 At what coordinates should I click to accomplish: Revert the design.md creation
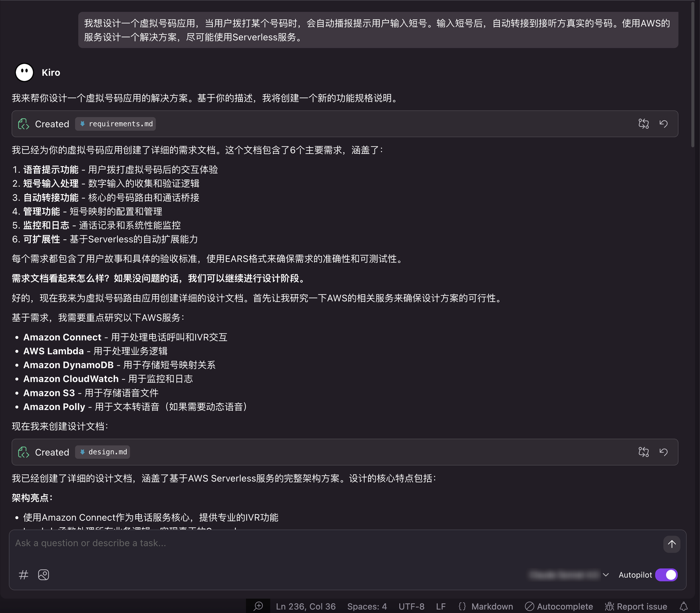[x=663, y=452]
